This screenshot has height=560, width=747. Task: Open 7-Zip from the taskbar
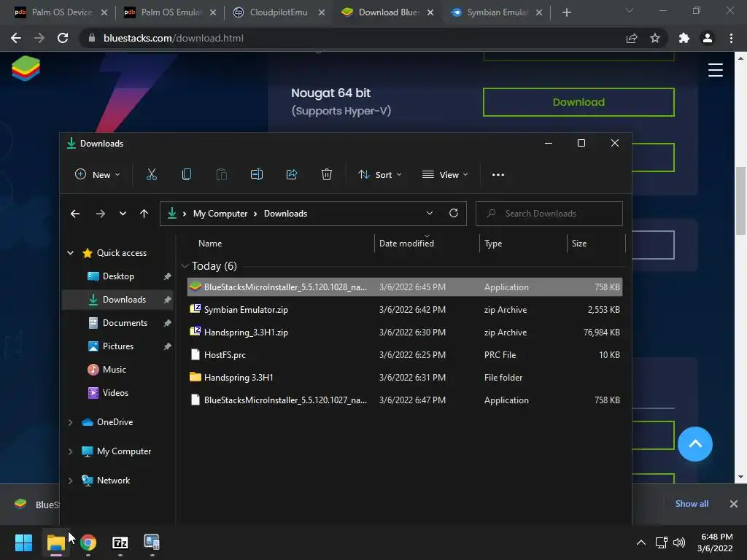click(120, 542)
